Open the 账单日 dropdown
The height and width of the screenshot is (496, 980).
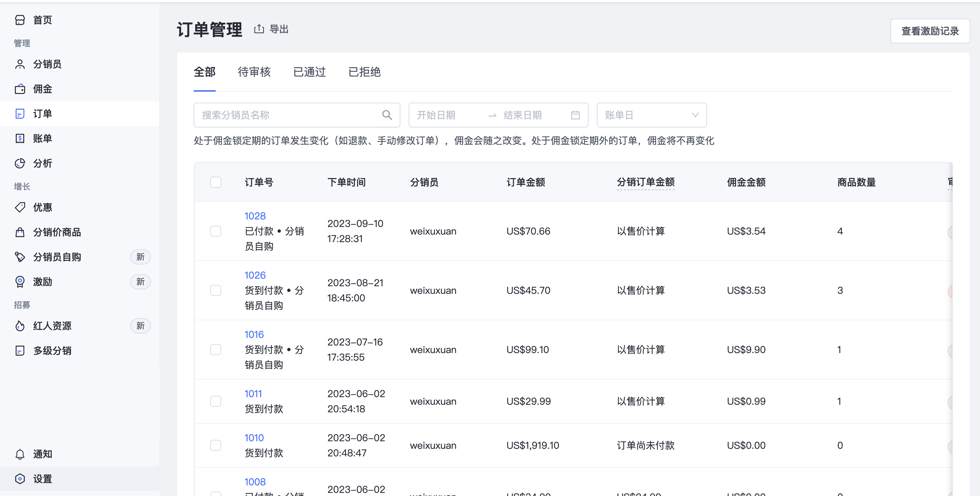(x=652, y=115)
